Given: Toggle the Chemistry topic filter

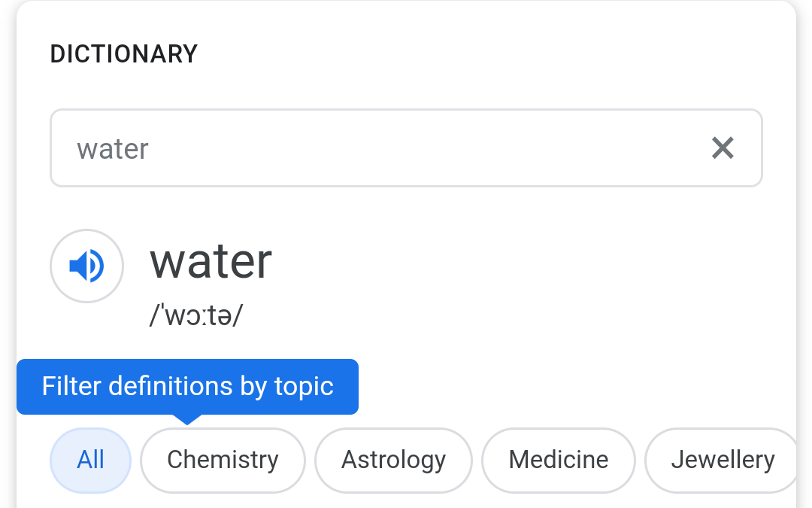Looking at the screenshot, I should pyautogui.click(x=223, y=460).
